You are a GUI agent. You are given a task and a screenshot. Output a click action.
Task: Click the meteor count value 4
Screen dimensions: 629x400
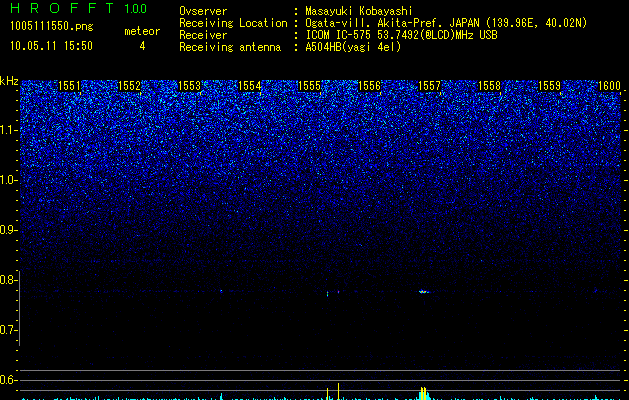pos(142,46)
